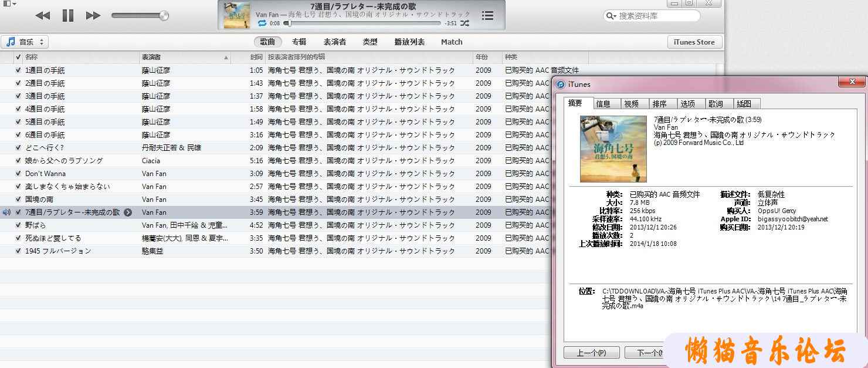
Task: Click the speaker icon on the playing row
Action: (x=6, y=212)
